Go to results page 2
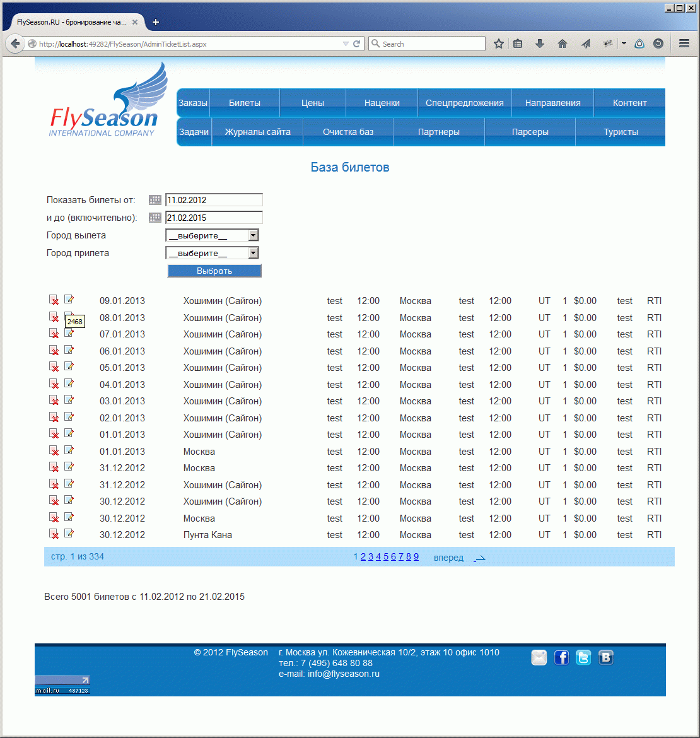This screenshot has width=700, height=738. pyautogui.click(x=363, y=557)
